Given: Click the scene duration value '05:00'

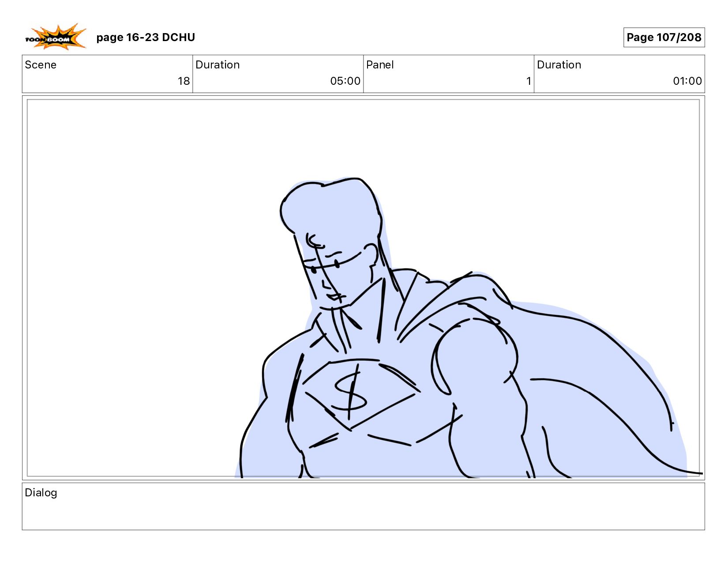Looking at the screenshot, I should pyautogui.click(x=345, y=81).
